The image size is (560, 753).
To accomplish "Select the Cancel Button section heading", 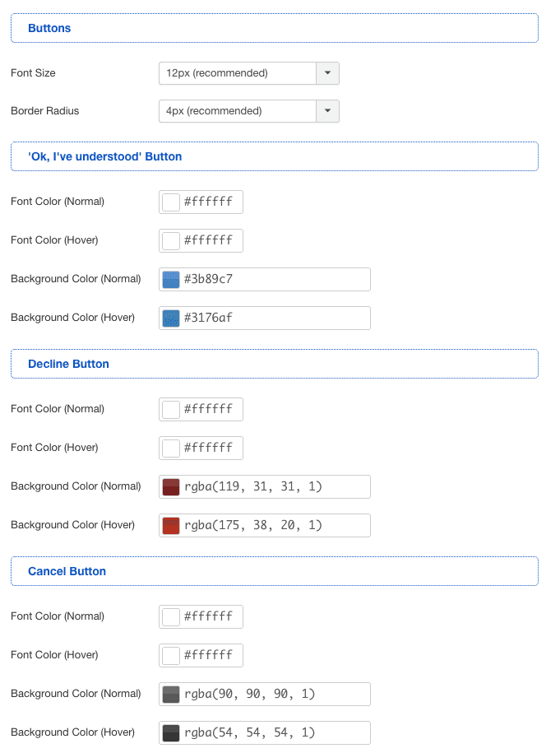I will click(x=67, y=571).
